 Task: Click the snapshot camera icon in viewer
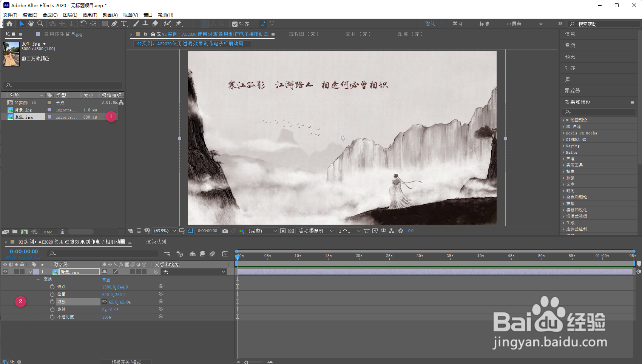click(x=225, y=231)
